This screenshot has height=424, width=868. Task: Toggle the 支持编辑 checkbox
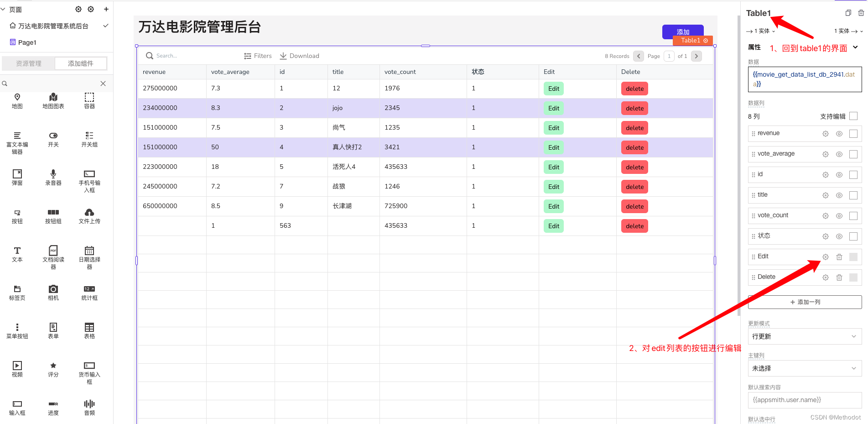(853, 116)
